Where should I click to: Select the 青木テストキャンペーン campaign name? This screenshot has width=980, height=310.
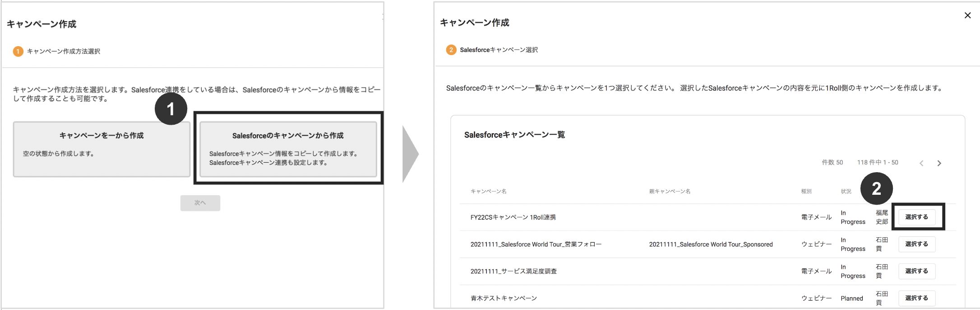504,298
